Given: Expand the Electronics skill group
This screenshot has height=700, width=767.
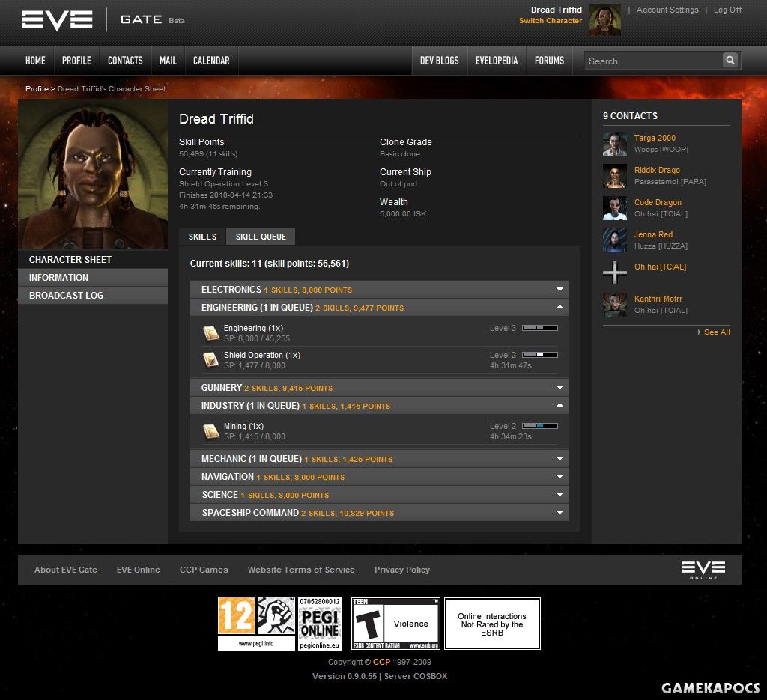Looking at the screenshot, I should pos(380,290).
